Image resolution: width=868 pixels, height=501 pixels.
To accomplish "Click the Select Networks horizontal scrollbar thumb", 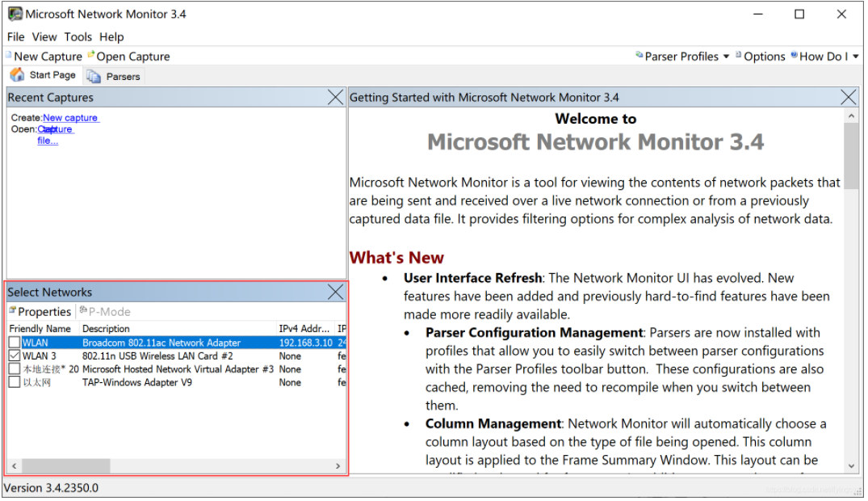I will pos(66,466).
